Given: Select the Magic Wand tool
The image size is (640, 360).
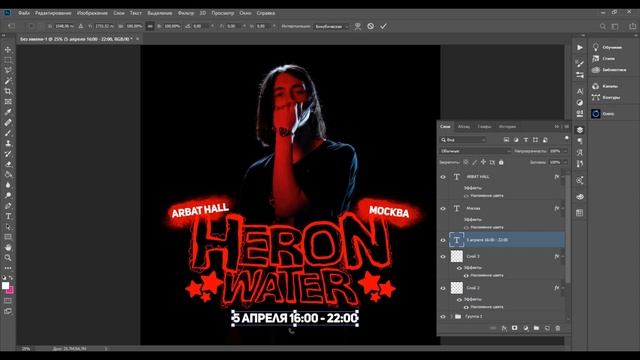Looking at the screenshot, I should point(8,81).
